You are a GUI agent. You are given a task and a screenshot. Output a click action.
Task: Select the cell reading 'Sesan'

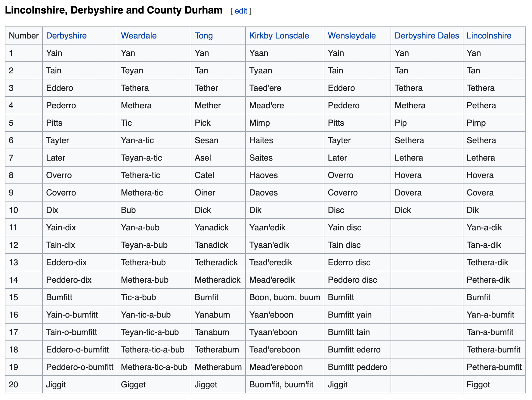218,140
